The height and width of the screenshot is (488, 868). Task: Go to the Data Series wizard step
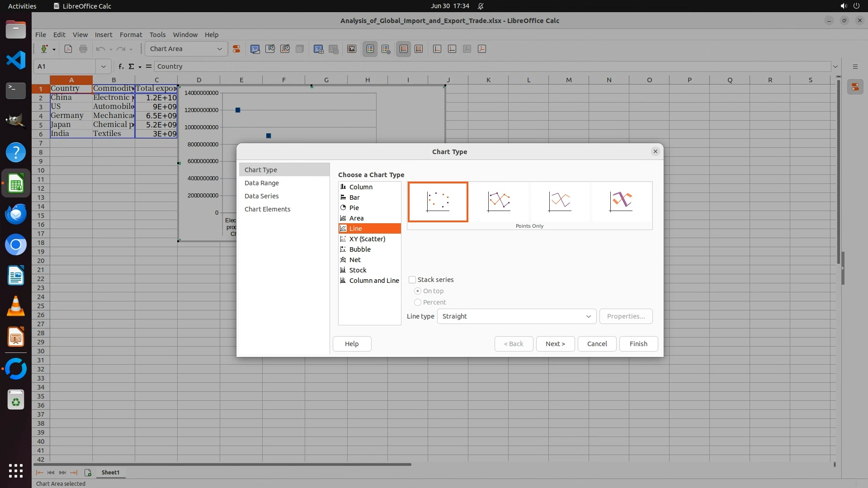(261, 196)
